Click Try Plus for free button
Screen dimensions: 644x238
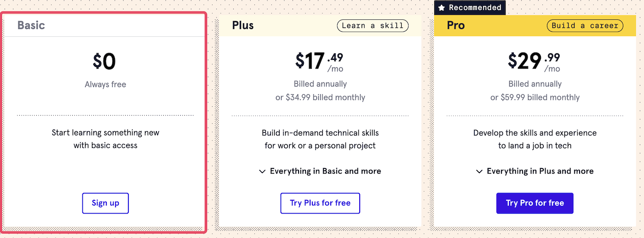point(320,203)
